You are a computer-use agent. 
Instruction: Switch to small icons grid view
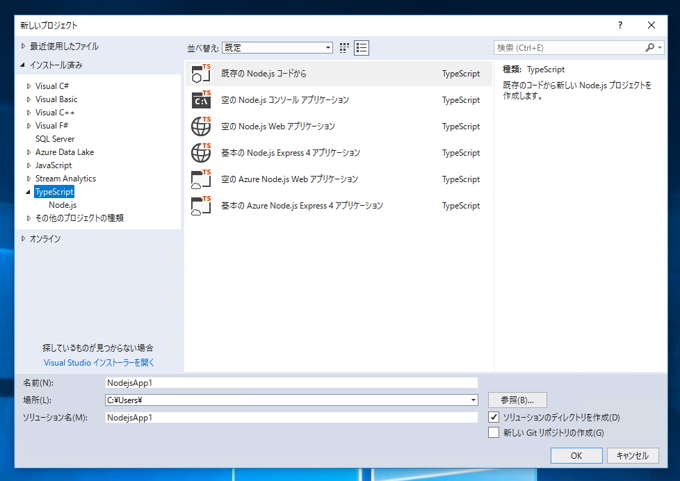pos(344,48)
